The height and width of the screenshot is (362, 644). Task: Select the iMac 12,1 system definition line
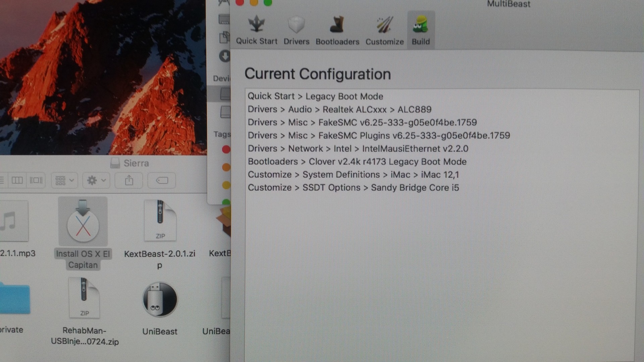coord(353,175)
